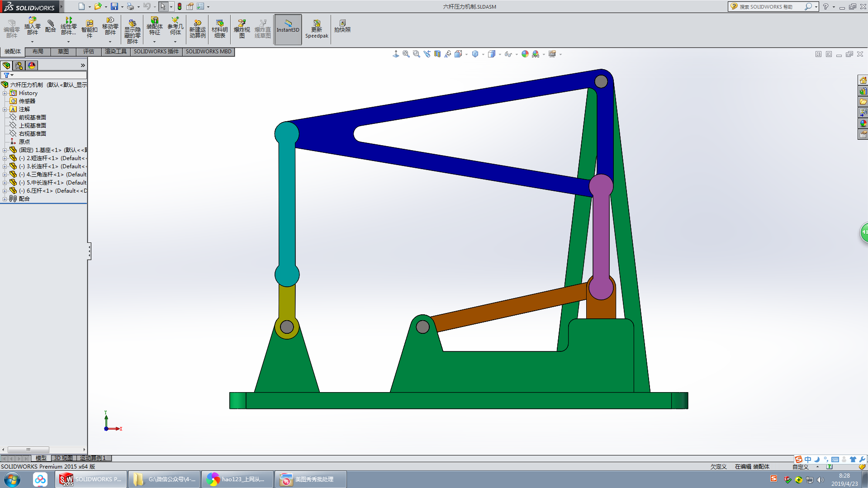Switch to the 评估 evaluate ribbon tab
This screenshot has height=488, width=868.
[x=89, y=52]
